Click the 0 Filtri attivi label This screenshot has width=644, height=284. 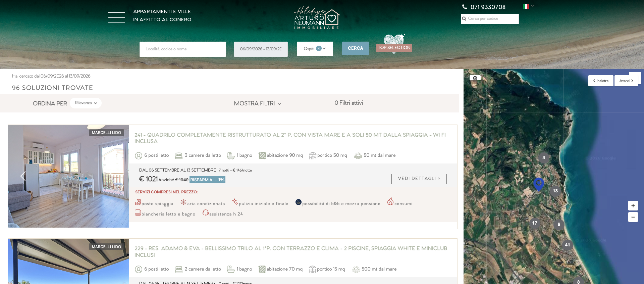[348, 103]
